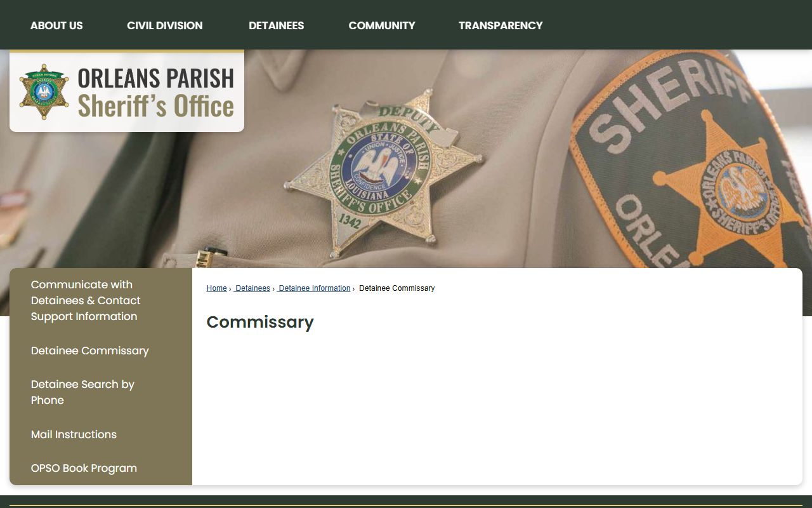Image resolution: width=812 pixels, height=508 pixels.
Task: Open the About Us menu
Action: [x=56, y=25]
